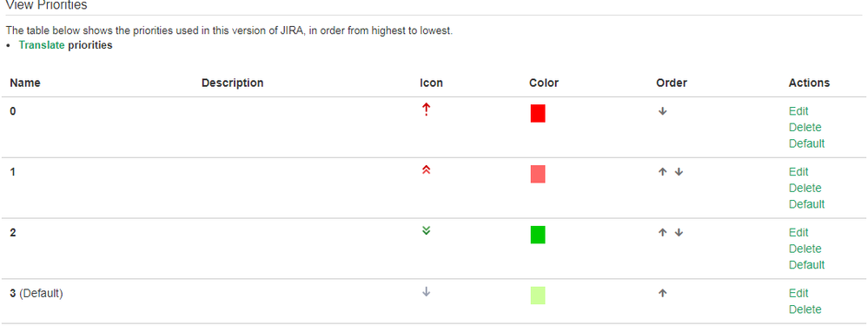Edit priority 0
This screenshot has height=332, width=868.
(x=798, y=111)
